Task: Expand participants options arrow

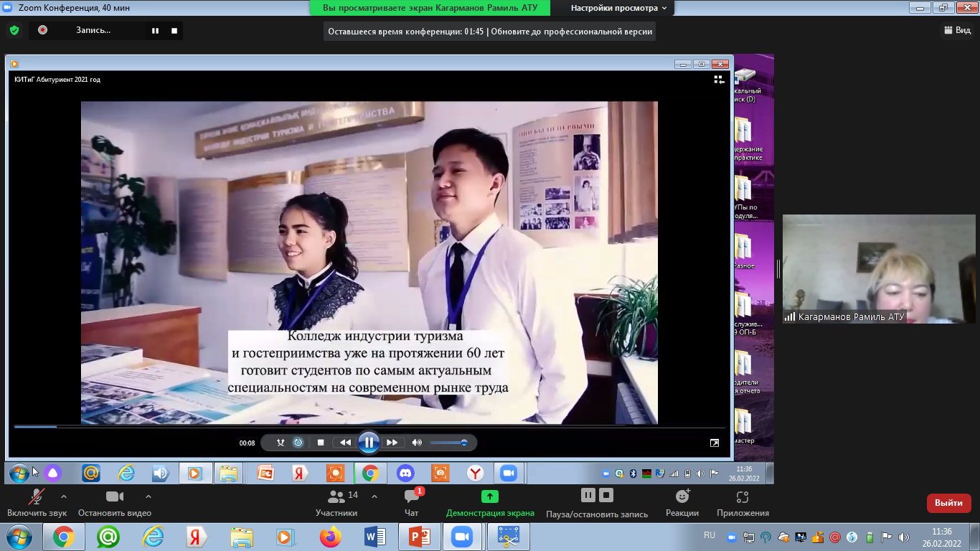Action: coord(374,496)
